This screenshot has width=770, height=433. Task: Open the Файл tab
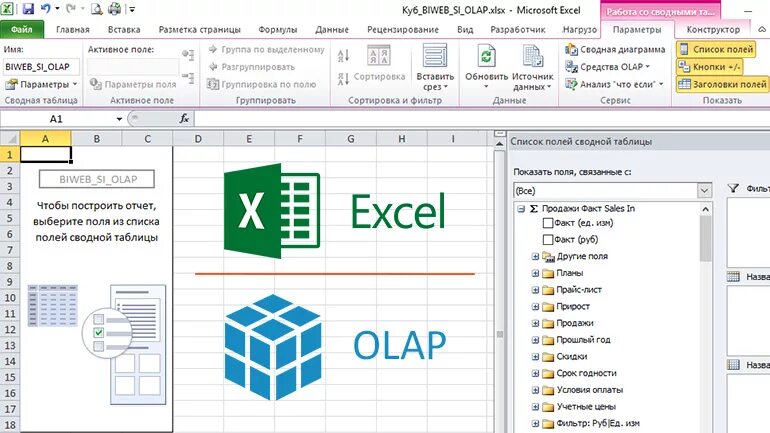[x=22, y=29]
